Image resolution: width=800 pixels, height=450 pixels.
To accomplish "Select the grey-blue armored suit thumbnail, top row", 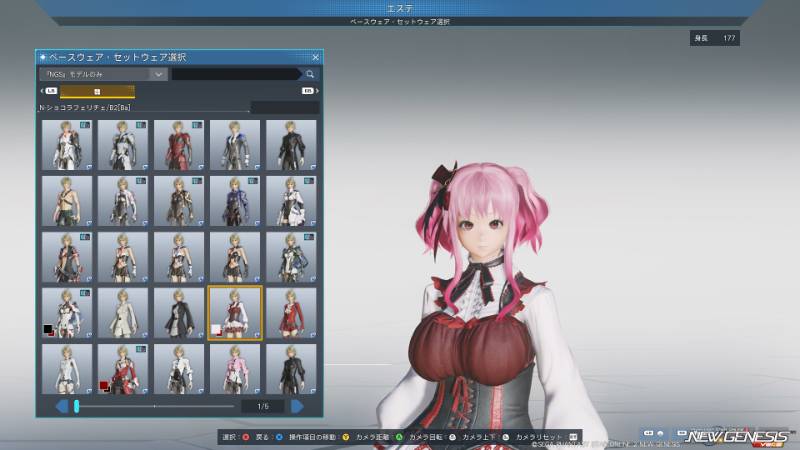I will (235, 145).
